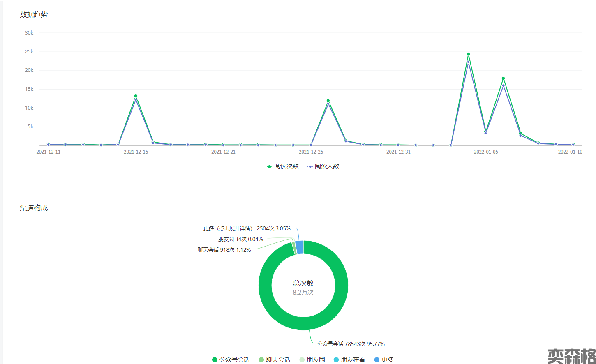Select the green peak point above 10k after 2021-12-26
The width and height of the screenshot is (596, 364).
328,101
